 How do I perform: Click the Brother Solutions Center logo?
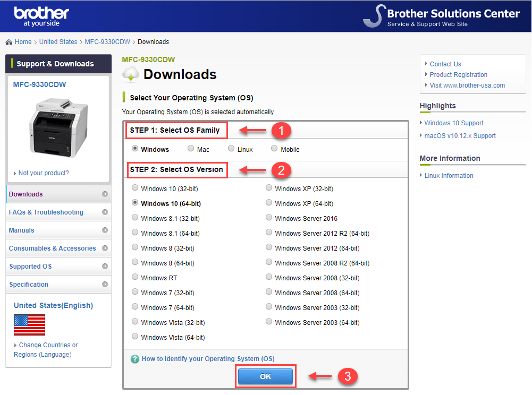[x=441, y=16]
